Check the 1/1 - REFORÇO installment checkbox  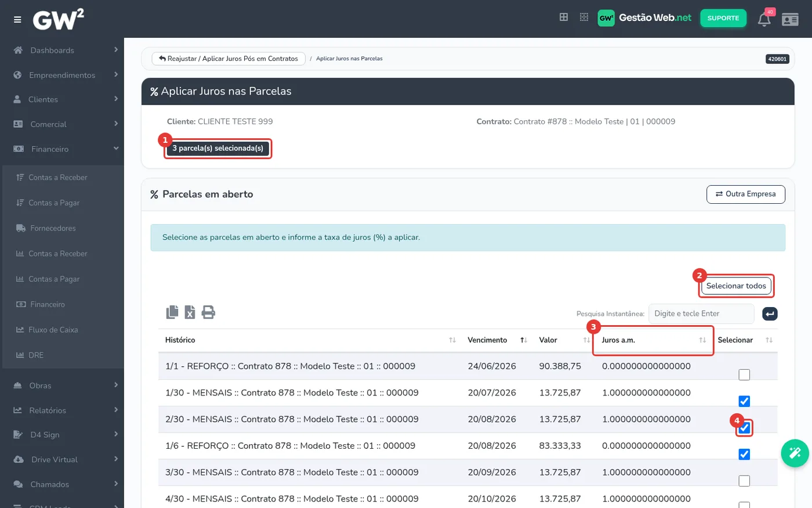[x=744, y=375]
